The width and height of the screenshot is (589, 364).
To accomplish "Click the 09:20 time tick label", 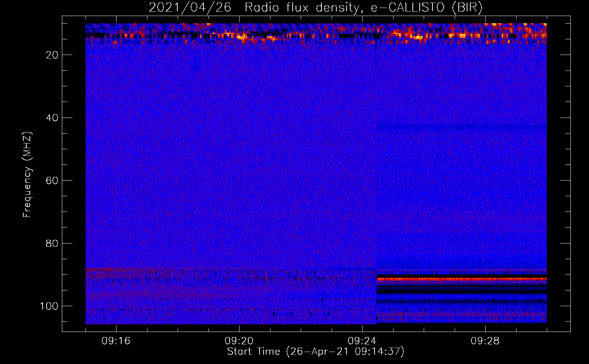I will click(239, 341).
